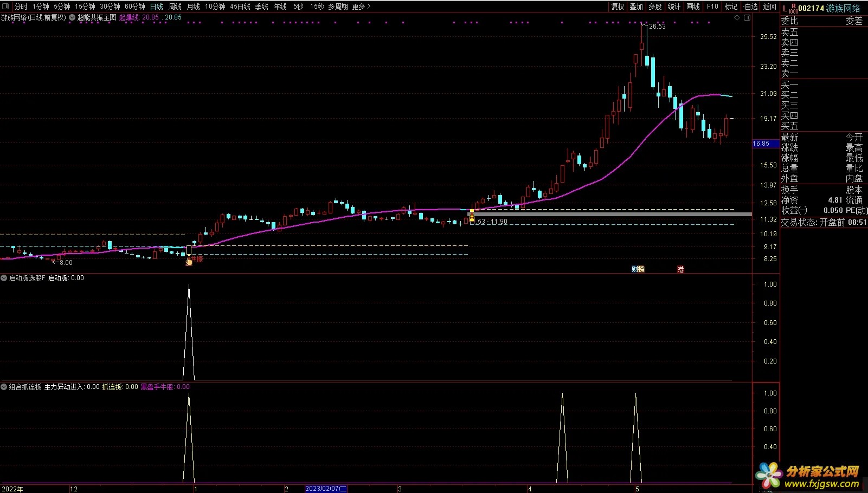
Task: Click the 画线 drawing tools button
Action: coord(693,7)
